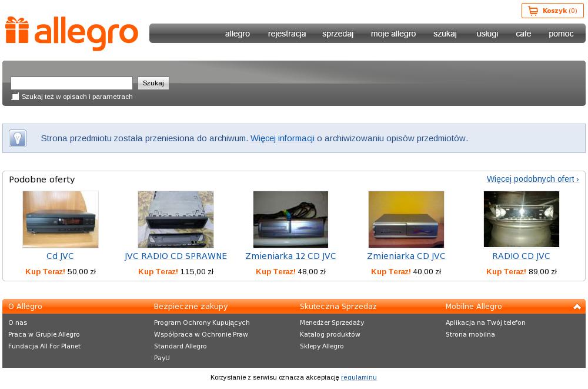Collapse the footer with the up arrow

pos(577,307)
